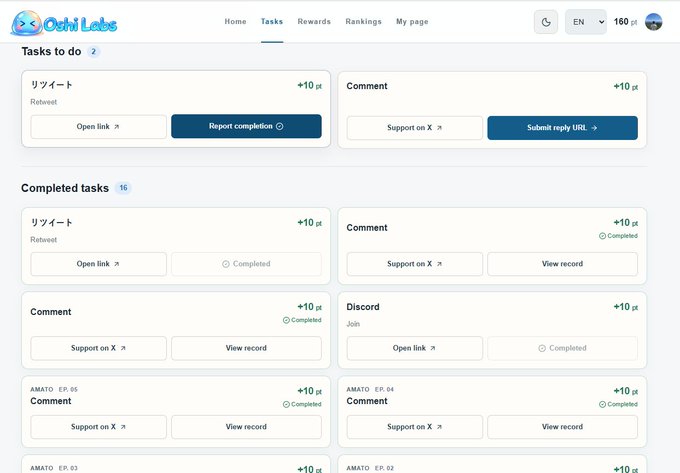Viewport: 680px width, 473px height.
Task: Click the Discord task title
Action: [363, 307]
